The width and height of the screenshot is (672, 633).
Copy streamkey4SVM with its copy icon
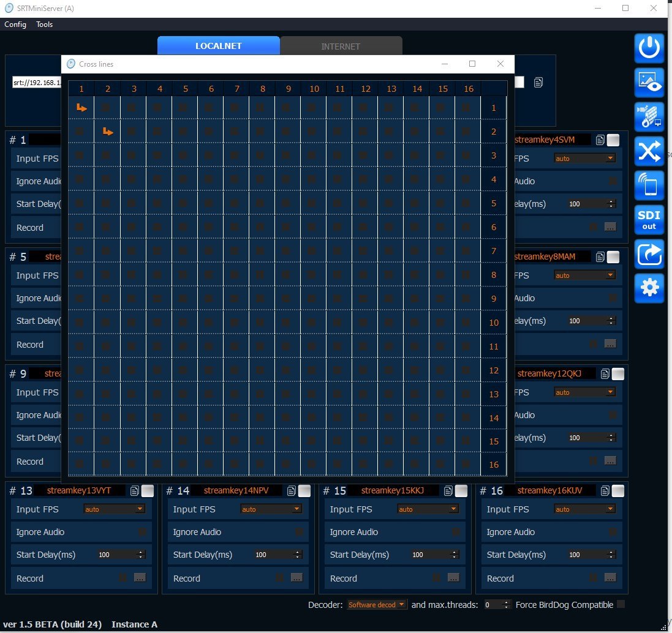click(x=600, y=140)
